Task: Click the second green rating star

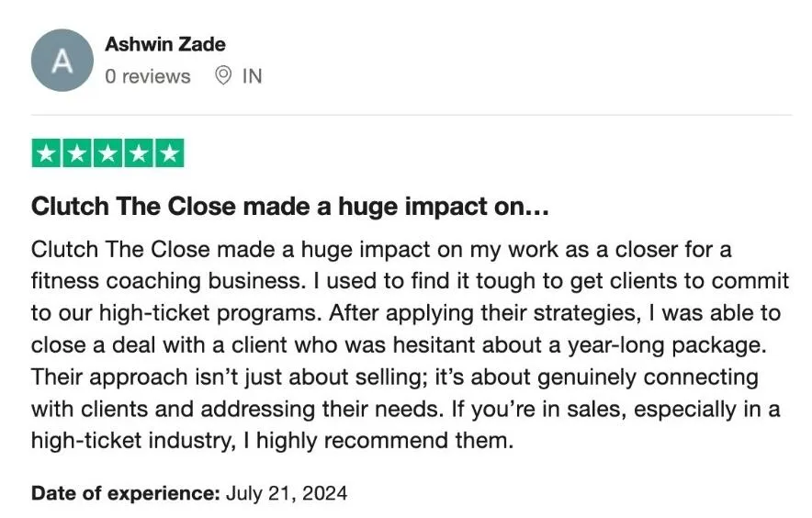Action: [x=77, y=153]
